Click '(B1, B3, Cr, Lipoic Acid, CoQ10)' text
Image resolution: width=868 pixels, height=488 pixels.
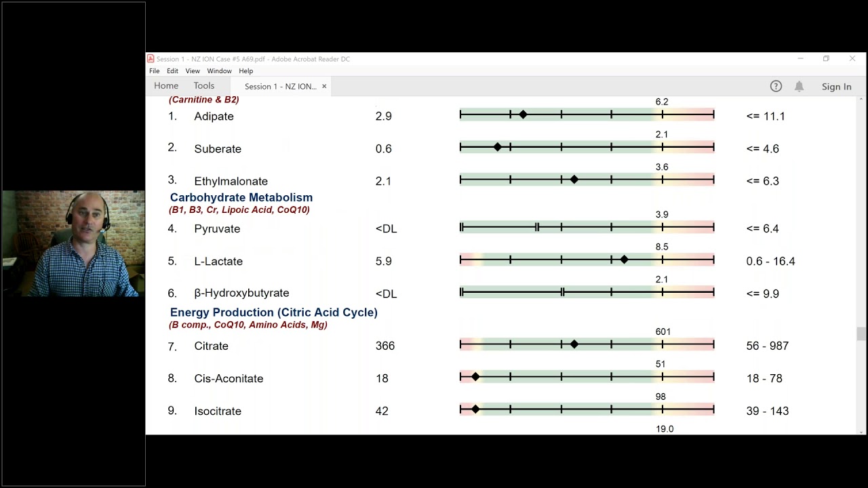tap(239, 210)
